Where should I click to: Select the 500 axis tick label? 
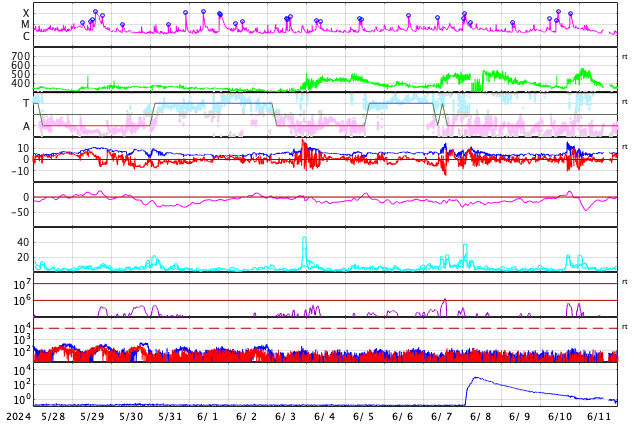coord(21,74)
